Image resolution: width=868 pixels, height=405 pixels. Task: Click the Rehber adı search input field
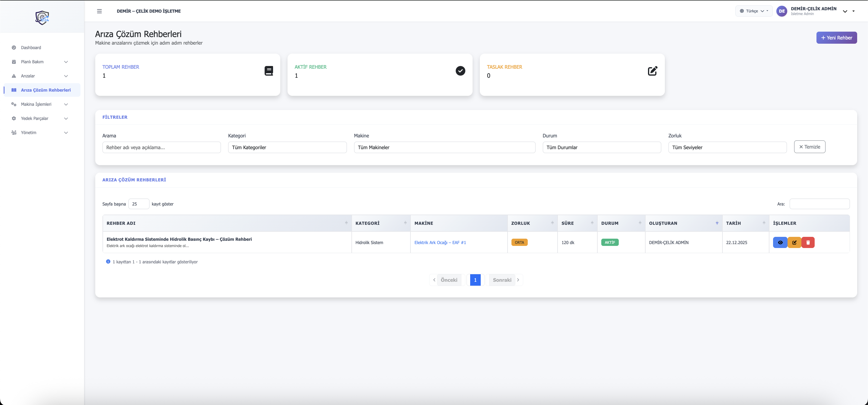162,147
